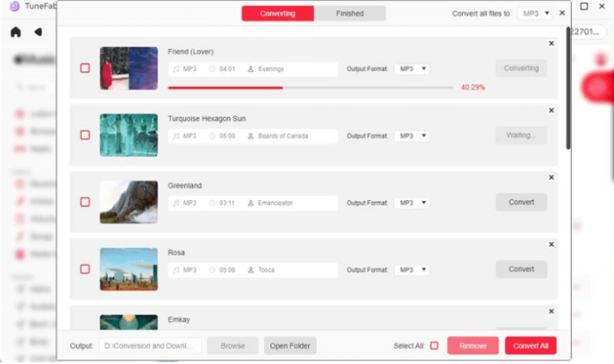This screenshot has height=364, width=614.
Task: Click the artist name Evenings
Action: (271, 69)
